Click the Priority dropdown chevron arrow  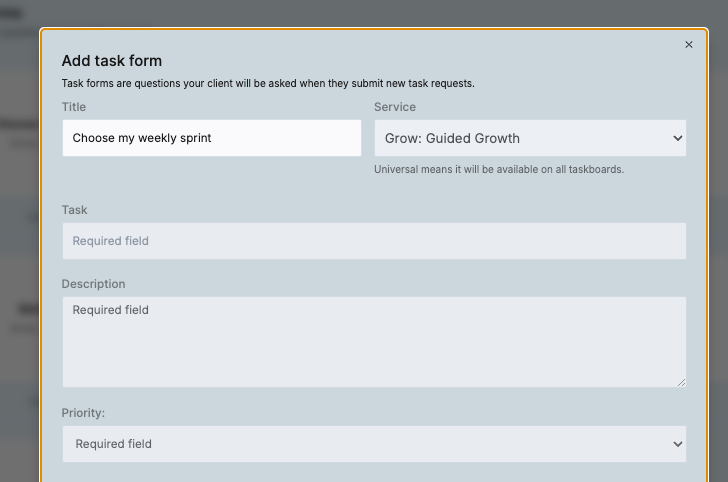pos(678,444)
